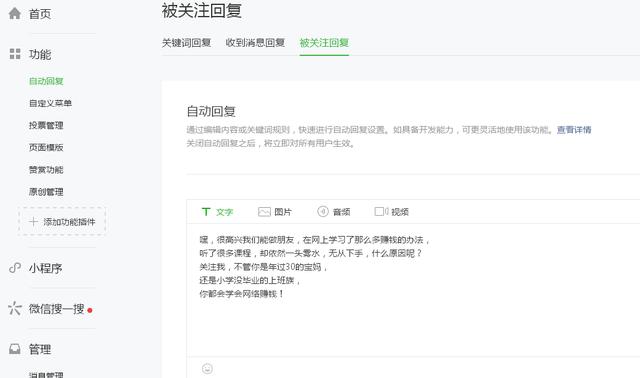Click the 微信搜一搜 star icon
The width and height of the screenshot is (640, 378).
tap(15, 308)
